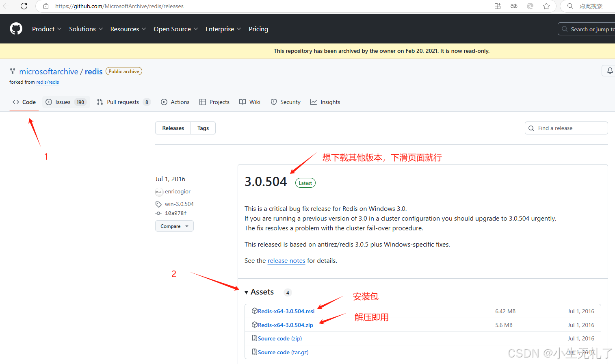The height and width of the screenshot is (364, 615).
Task: Click the browser search box magnifier icon
Action: (x=570, y=6)
